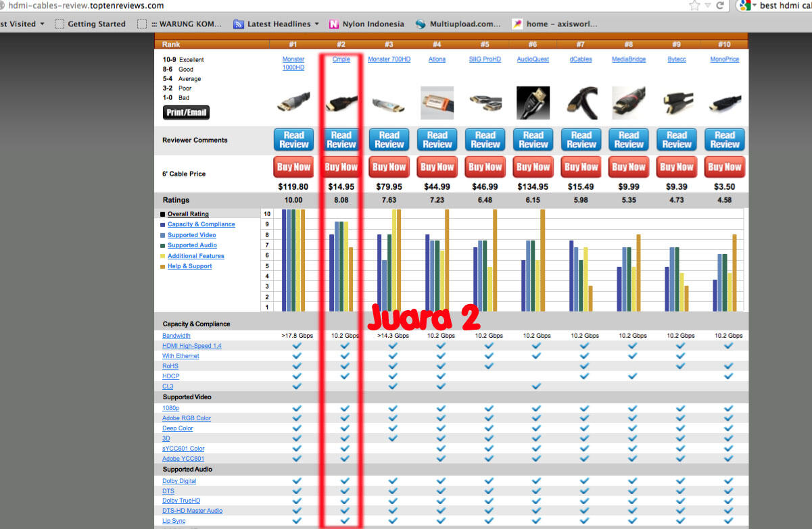Open the MonoPrice product link
812x529 pixels.
[x=725, y=59]
